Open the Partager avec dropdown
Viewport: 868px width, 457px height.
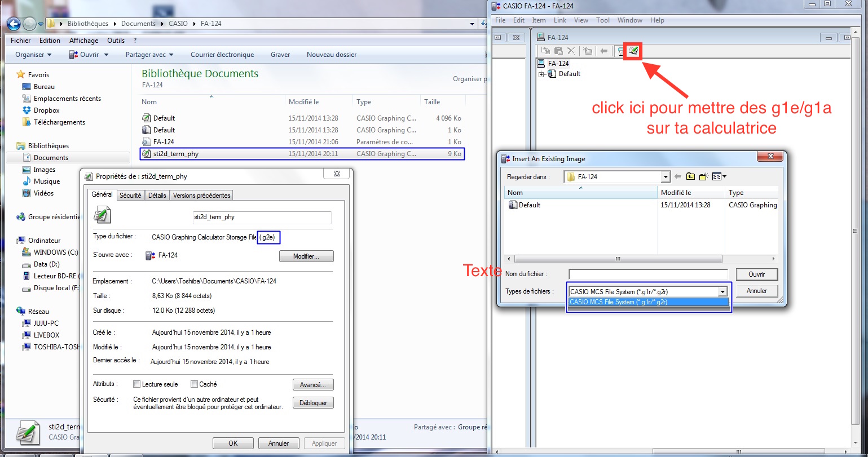(149, 55)
